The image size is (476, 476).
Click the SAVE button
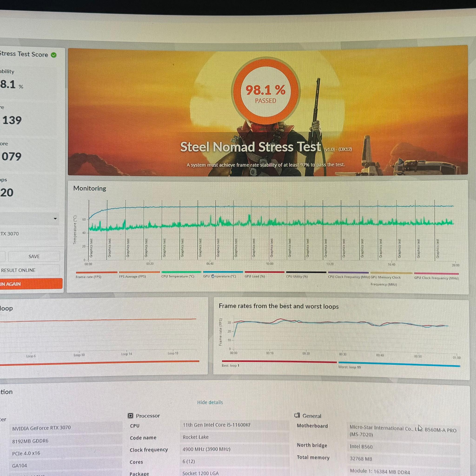click(x=34, y=257)
